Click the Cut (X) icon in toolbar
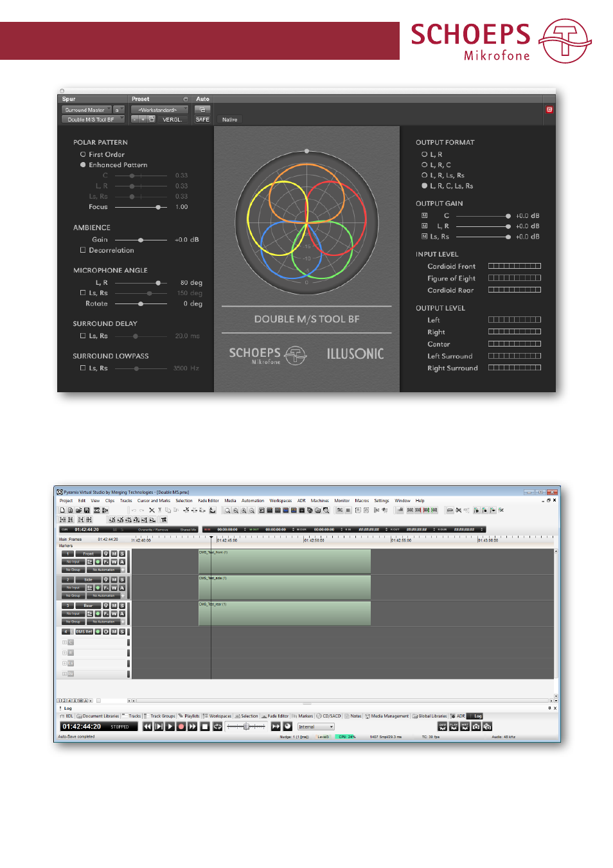The height and width of the screenshot is (868, 613). pyautogui.click(x=152, y=510)
